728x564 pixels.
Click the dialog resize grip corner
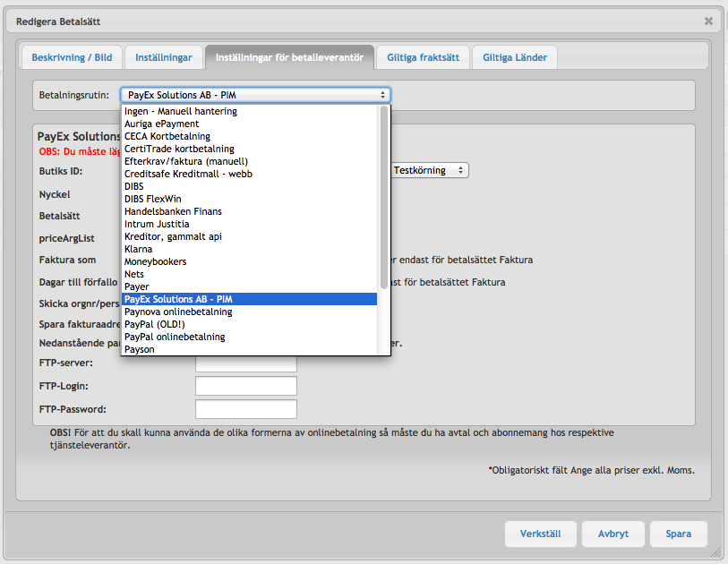[x=717, y=552]
